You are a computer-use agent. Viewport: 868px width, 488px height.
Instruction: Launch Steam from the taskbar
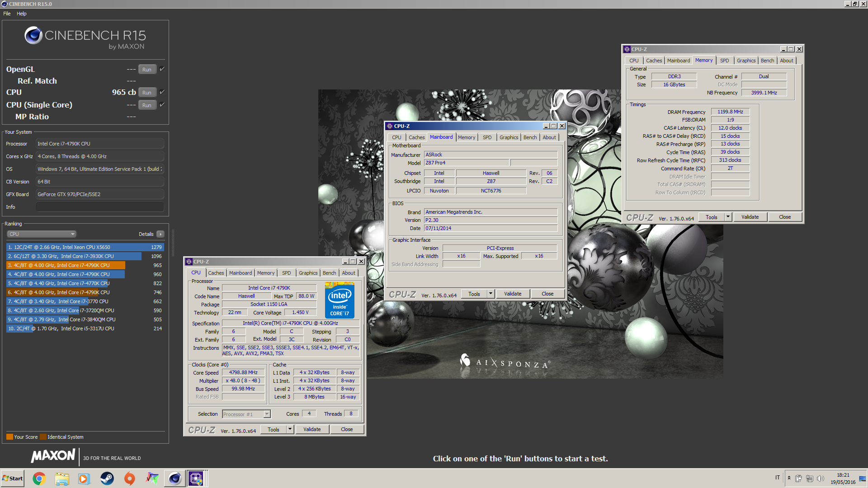pos(107,479)
